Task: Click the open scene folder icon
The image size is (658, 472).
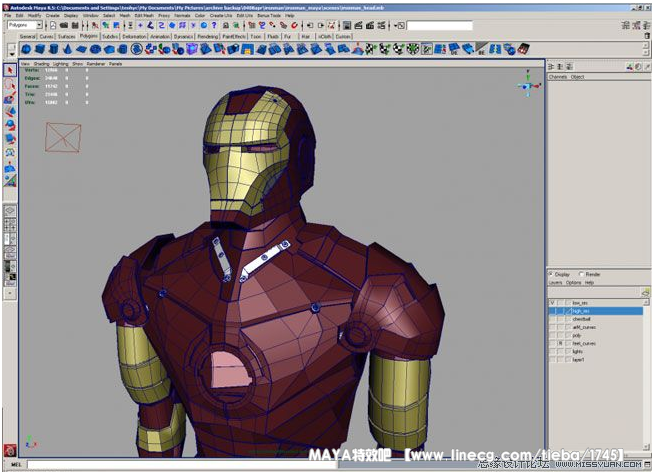Action: 64,26
